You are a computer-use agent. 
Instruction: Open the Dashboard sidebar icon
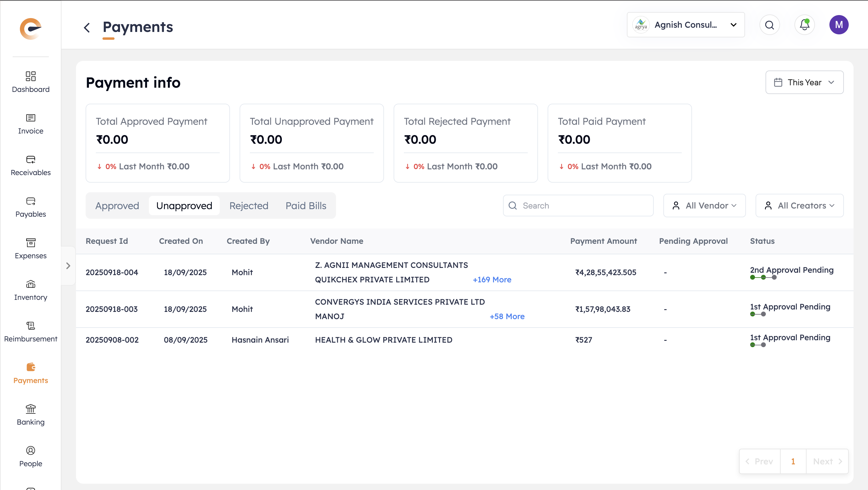[31, 76]
